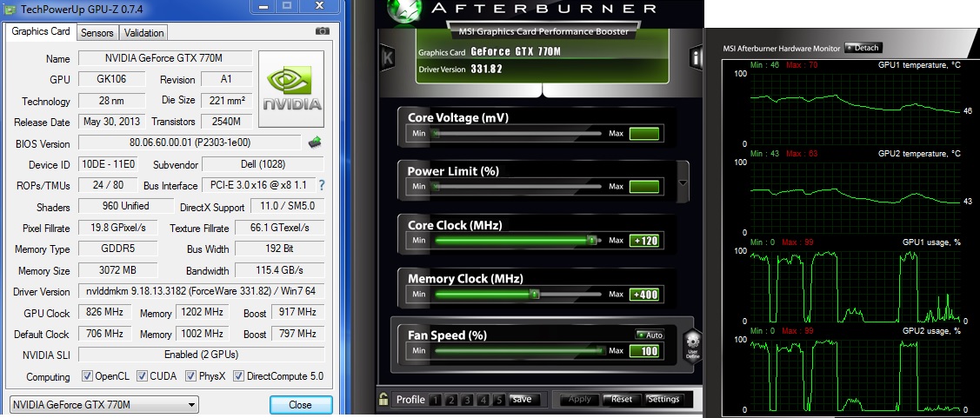Click the Core Clock +120 value box
980x418 pixels.
click(x=644, y=241)
